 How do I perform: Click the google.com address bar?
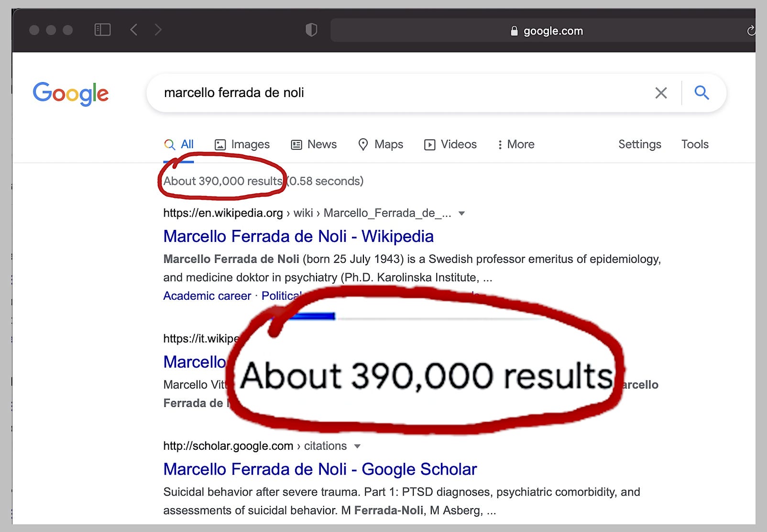[x=543, y=31]
